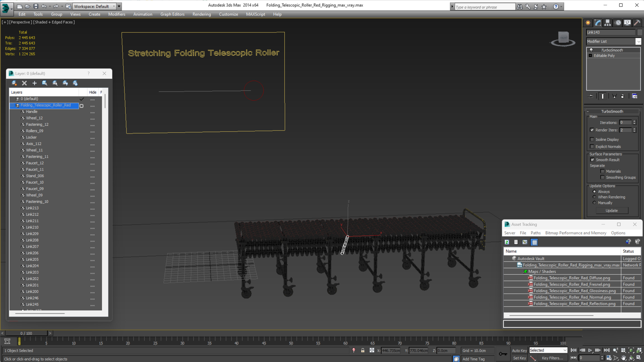Open the Graph Editors menu
Viewport: 644px width, 362px height.
point(172,14)
